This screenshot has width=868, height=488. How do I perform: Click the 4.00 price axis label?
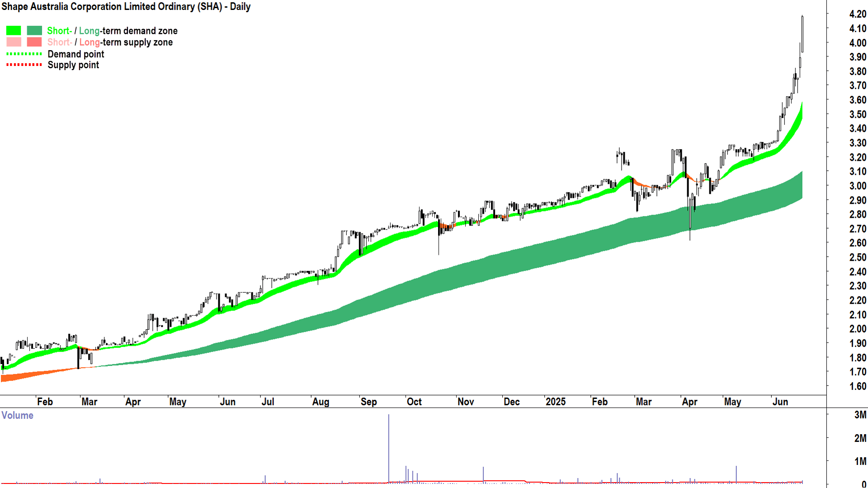pyautogui.click(x=858, y=43)
